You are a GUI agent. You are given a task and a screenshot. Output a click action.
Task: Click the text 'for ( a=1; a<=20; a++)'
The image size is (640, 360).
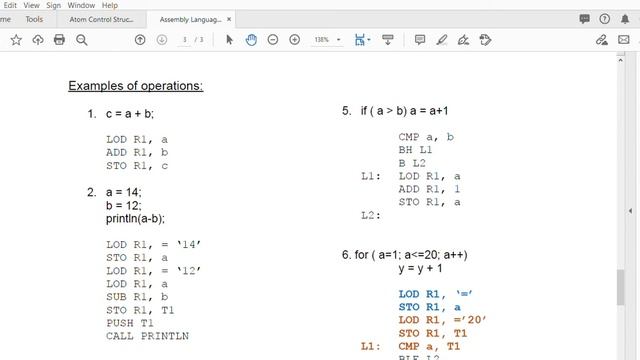tap(411, 255)
